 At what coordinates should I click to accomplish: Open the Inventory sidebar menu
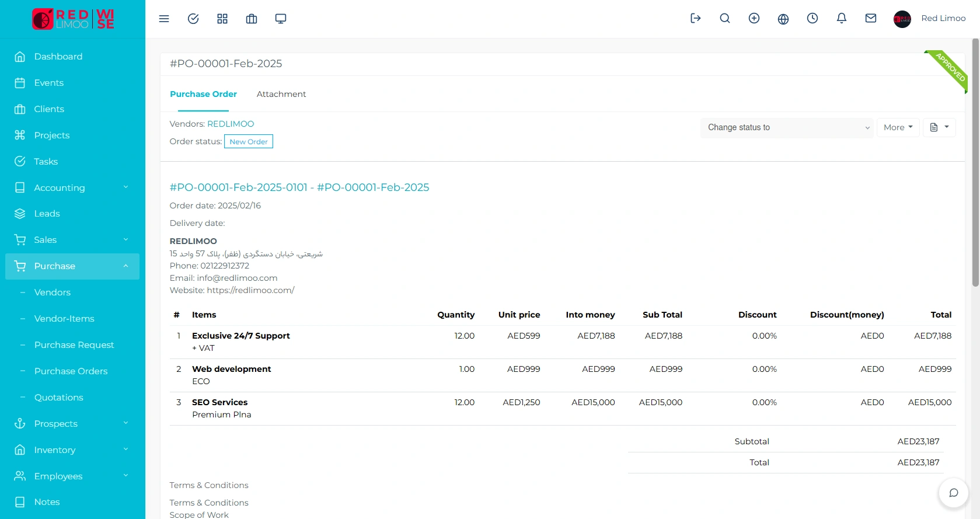pos(72,450)
